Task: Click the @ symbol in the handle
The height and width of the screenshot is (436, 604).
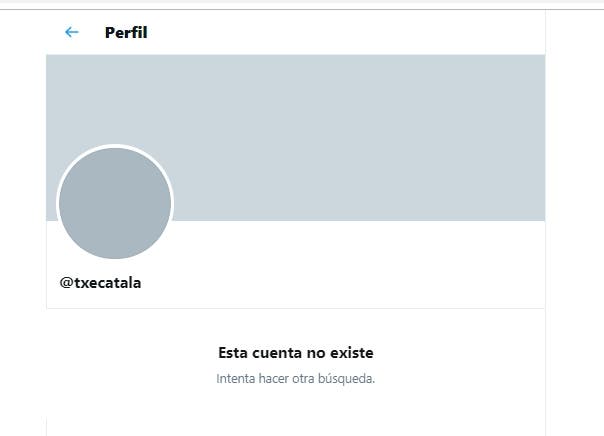Action: click(x=67, y=283)
